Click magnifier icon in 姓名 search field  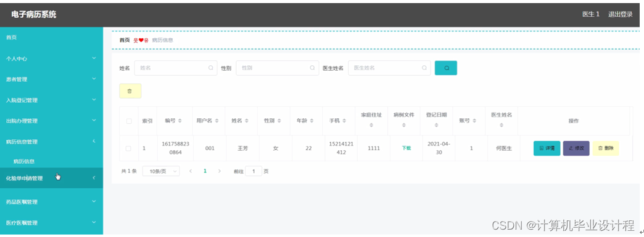coord(211,68)
